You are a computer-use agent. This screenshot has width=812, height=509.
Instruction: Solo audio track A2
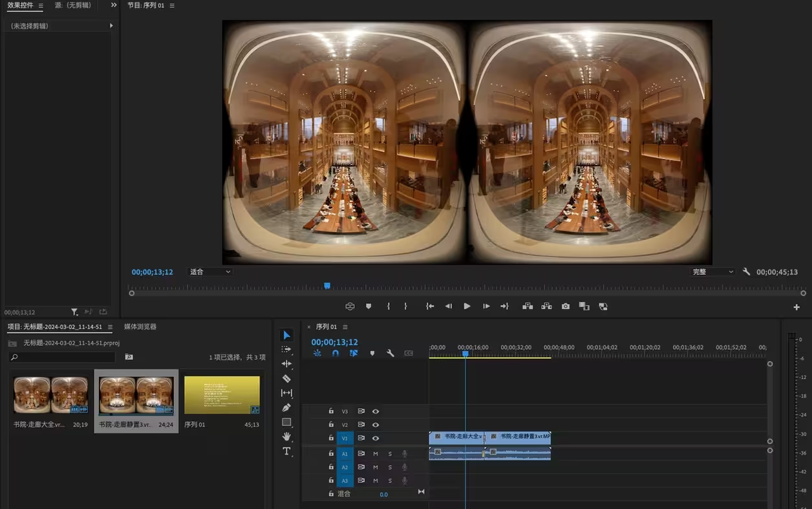point(390,467)
